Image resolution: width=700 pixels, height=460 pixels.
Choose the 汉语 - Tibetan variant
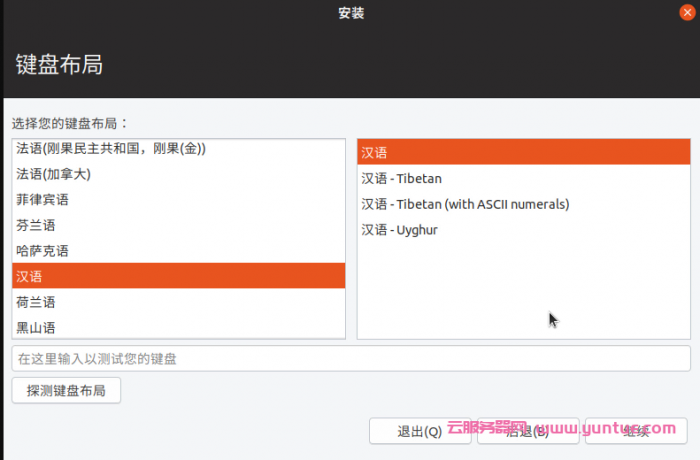pos(401,178)
